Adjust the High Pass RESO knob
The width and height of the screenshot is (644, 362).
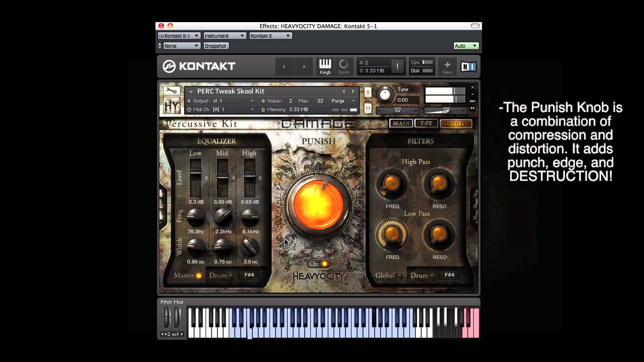pos(439,184)
